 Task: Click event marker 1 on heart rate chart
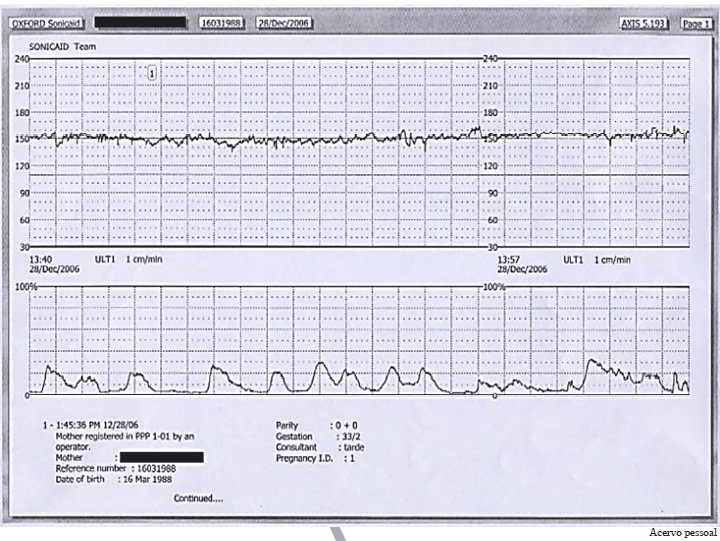pyautogui.click(x=151, y=71)
